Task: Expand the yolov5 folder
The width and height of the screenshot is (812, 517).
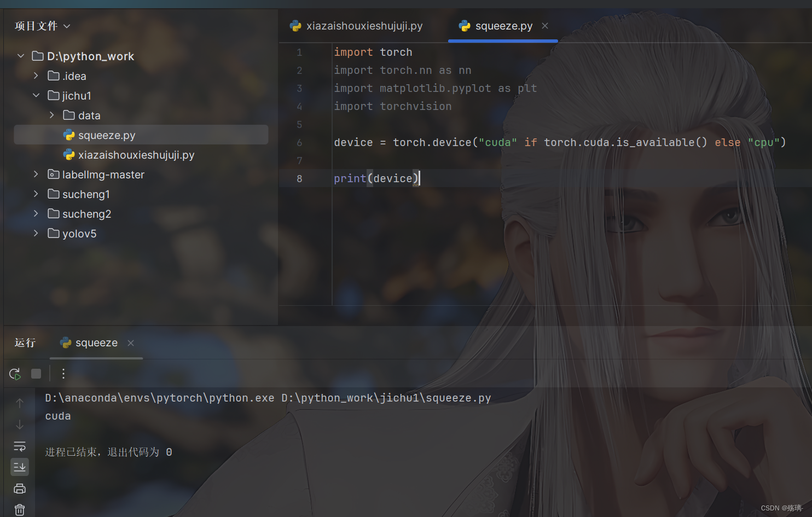Action: [x=36, y=234]
